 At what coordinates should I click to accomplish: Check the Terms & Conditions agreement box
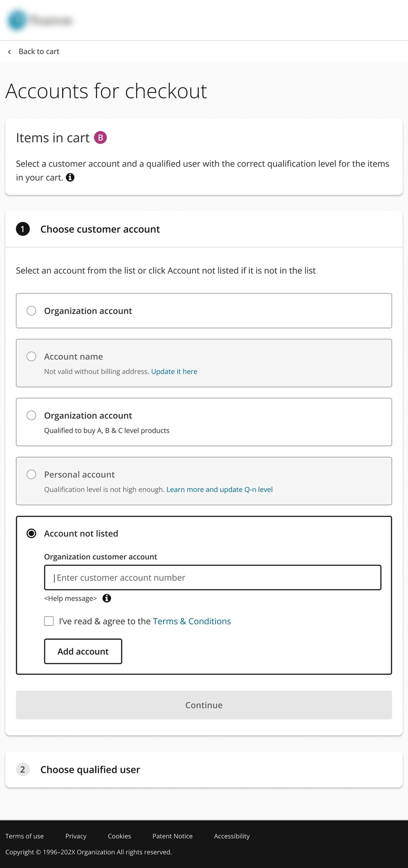[49, 621]
